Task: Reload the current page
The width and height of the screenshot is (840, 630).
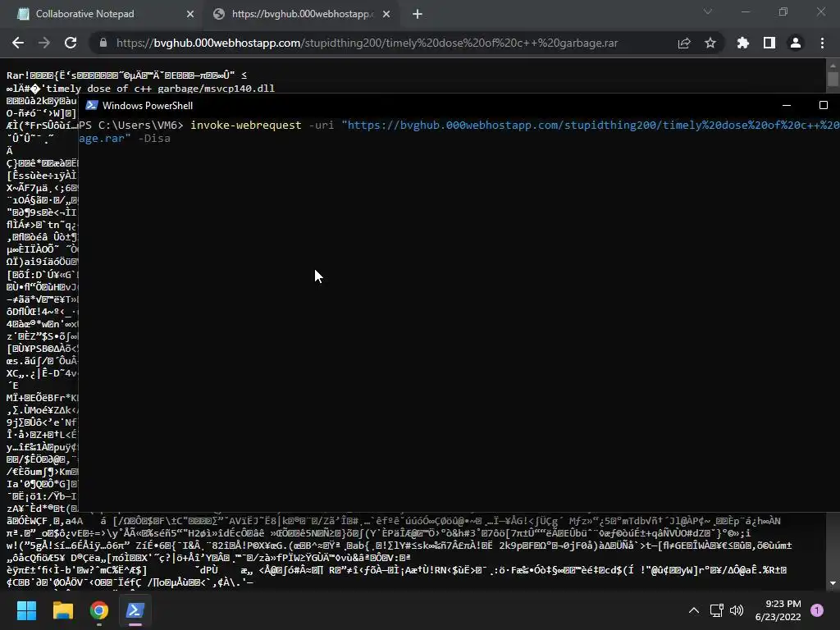Action: pos(71,43)
